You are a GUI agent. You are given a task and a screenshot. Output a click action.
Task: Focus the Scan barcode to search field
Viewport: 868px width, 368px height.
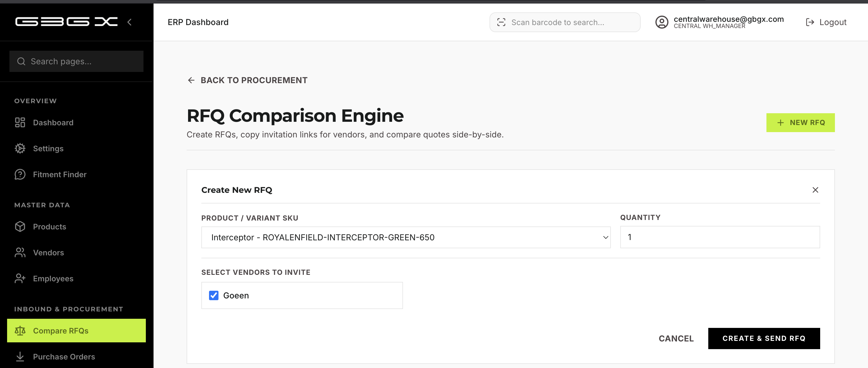pyautogui.click(x=565, y=22)
